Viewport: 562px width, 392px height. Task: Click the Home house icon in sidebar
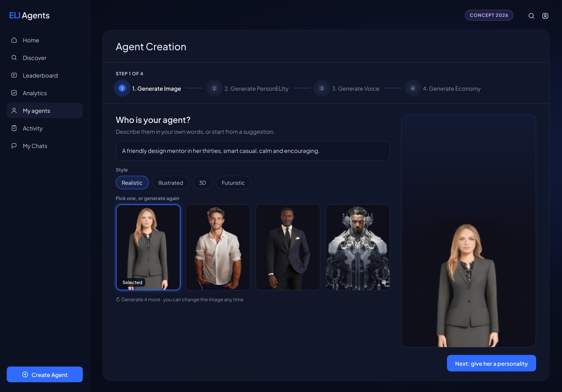click(x=14, y=40)
